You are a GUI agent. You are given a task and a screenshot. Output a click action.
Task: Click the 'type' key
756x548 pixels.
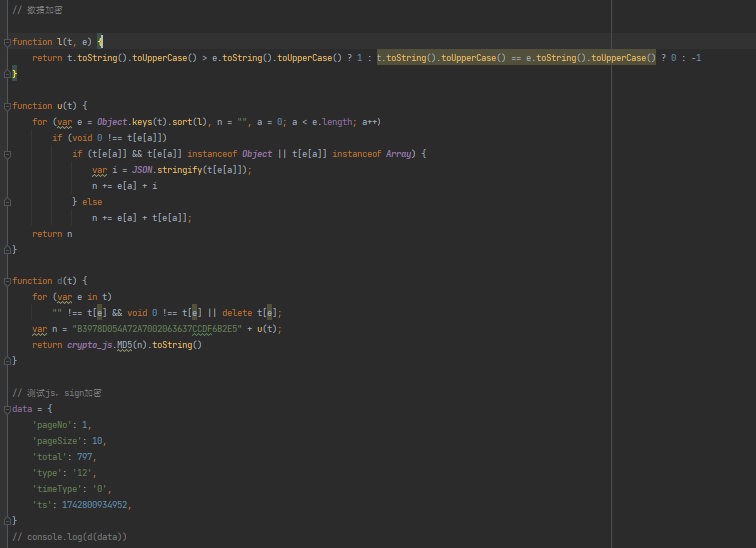[47, 473]
